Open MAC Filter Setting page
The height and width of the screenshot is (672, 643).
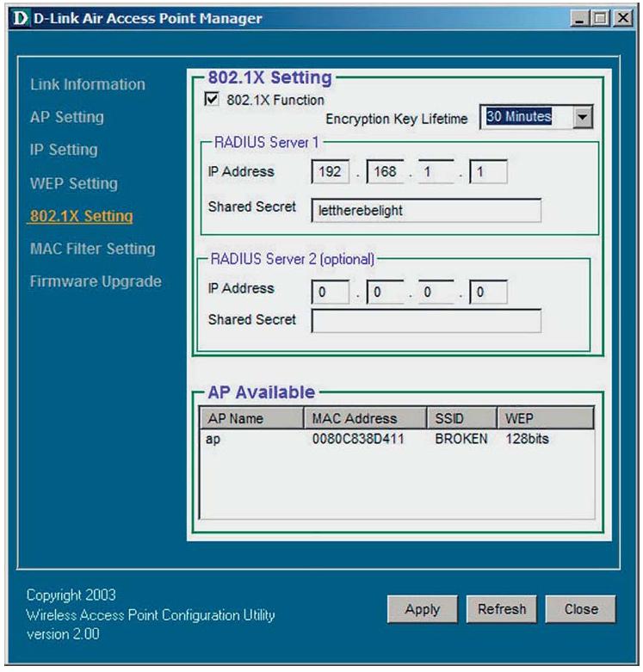coord(93,249)
